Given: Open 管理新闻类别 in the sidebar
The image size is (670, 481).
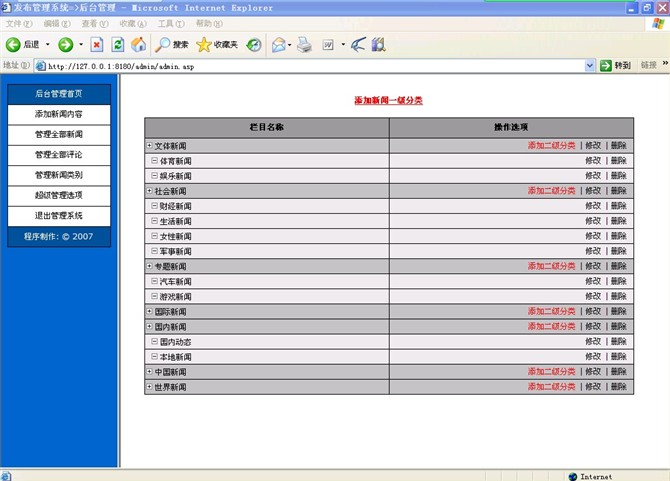Looking at the screenshot, I should tap(59, 175).
